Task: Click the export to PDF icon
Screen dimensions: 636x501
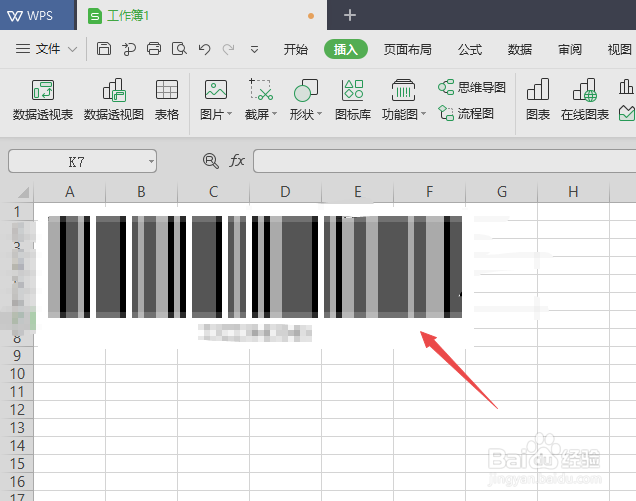Action: click(x=129, y=49)
